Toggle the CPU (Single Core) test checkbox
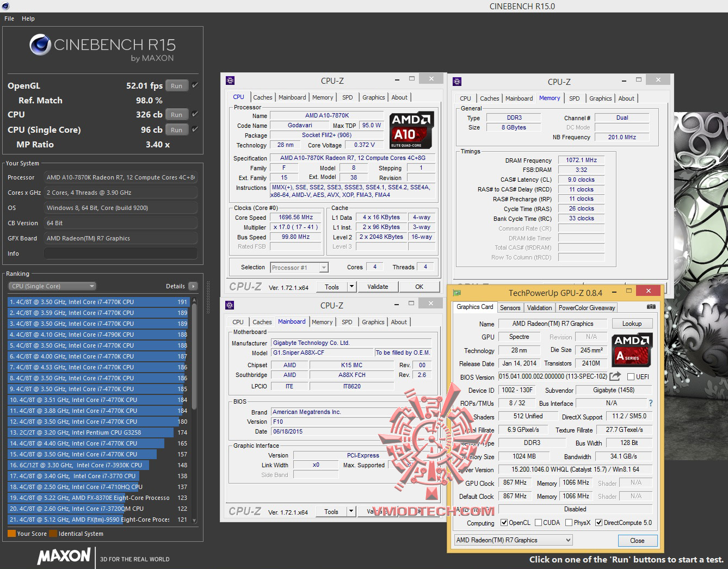Image resolution: width=728 pixels, height=569 pixels. point(195,129)
